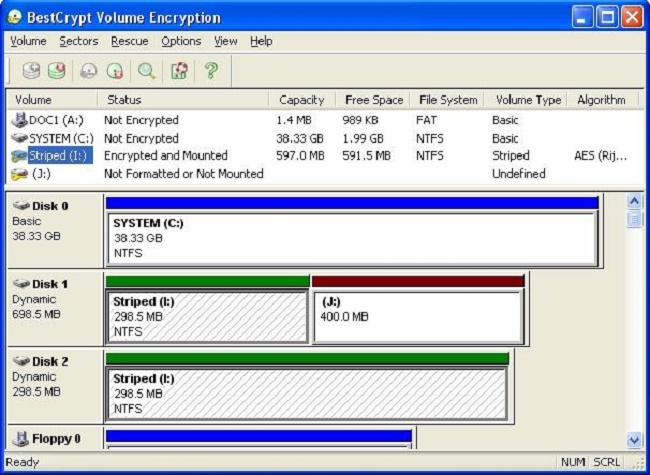The width and height of the screenshot is (650, 475).
Task: Click the floppy icon beside Floppy 0
Action: pos(21,439)
